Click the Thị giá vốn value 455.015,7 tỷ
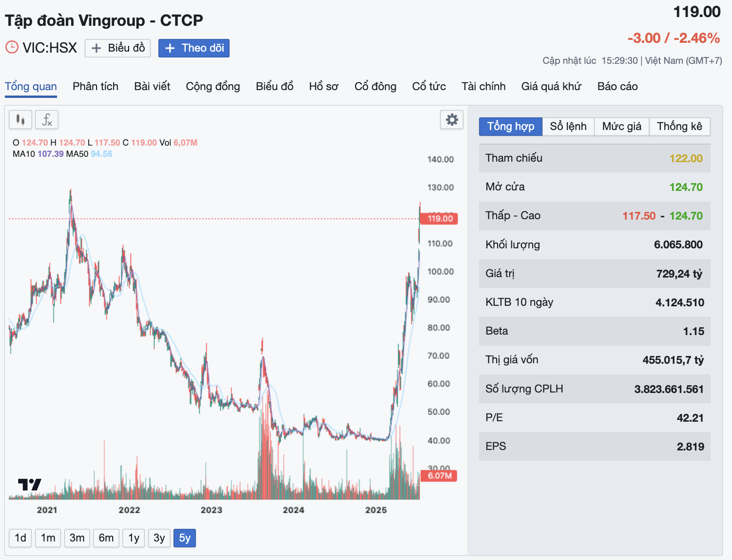Image resolution: width=732 pixels, height=560 pixels. pos(673,360)
